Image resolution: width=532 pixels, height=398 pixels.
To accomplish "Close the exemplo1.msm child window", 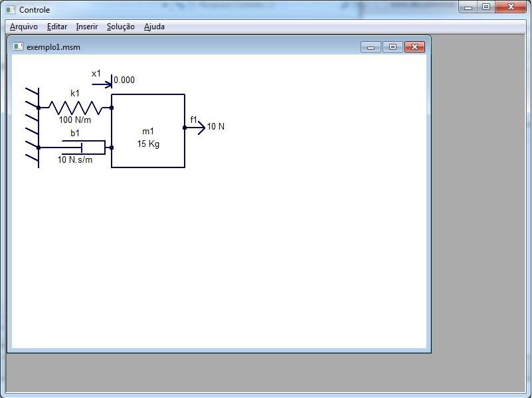I will click(x=414, y=47).
